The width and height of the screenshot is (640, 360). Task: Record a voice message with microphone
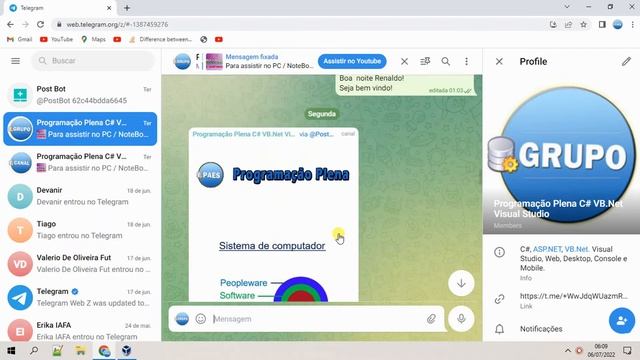461,319
